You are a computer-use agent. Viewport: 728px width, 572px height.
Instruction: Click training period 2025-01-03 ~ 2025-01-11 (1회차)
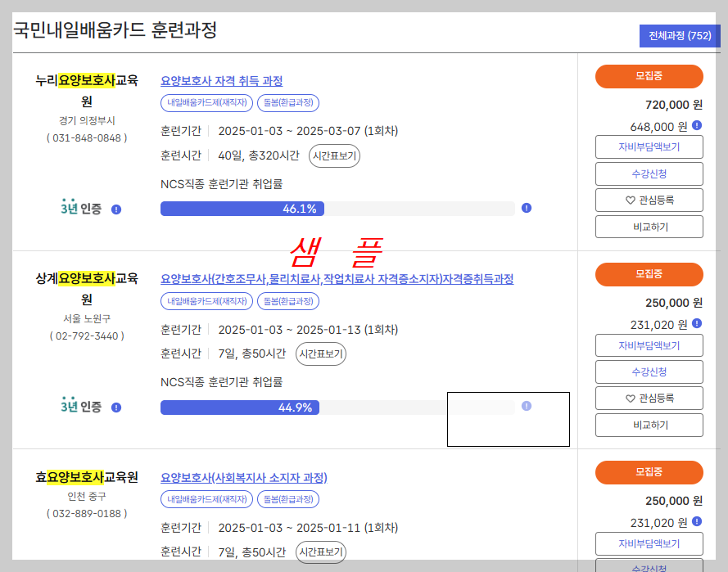[x=308, y=528]
